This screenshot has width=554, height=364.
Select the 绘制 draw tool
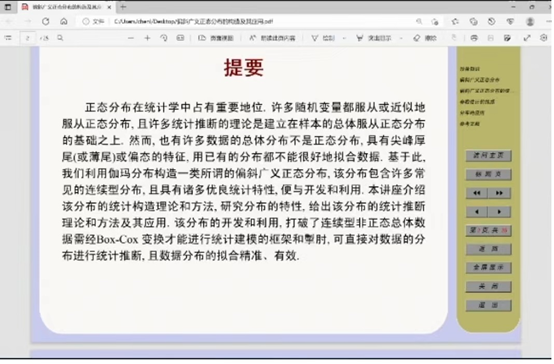pos(323,38)
